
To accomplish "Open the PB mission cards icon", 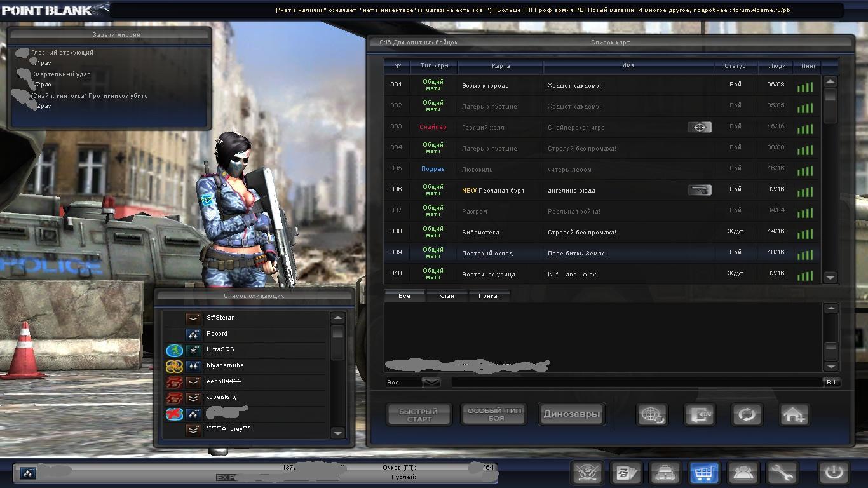I will point(626,473).
